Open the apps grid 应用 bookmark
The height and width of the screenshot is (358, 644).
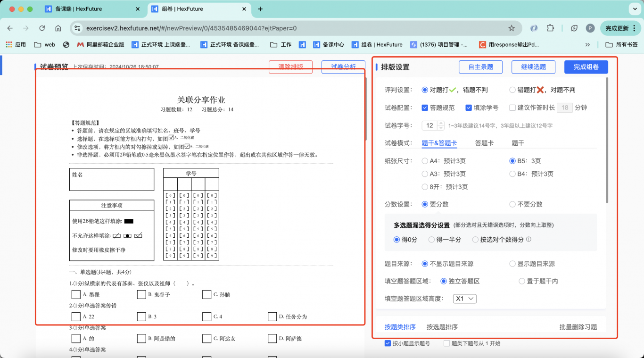tap(16, 45)
